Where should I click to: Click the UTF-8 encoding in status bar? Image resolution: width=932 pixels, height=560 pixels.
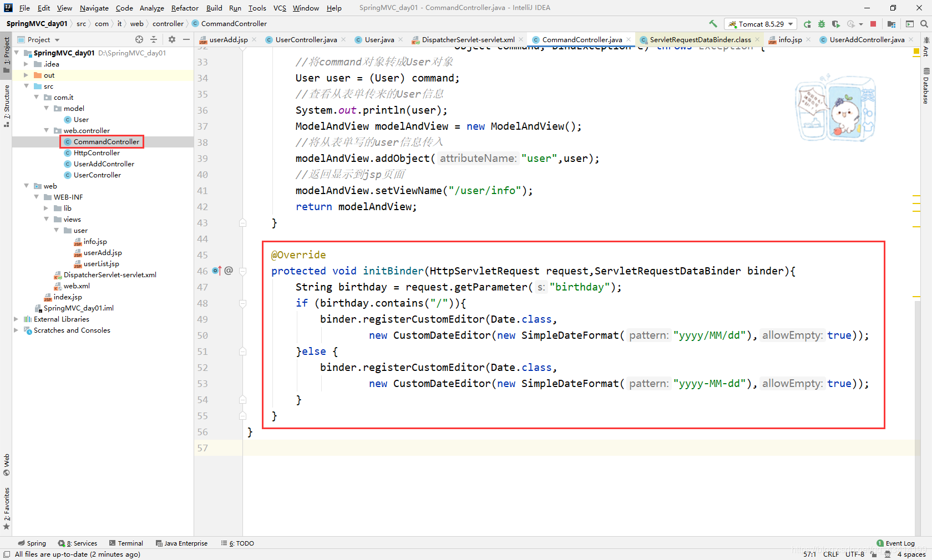[x=854, y=554]
